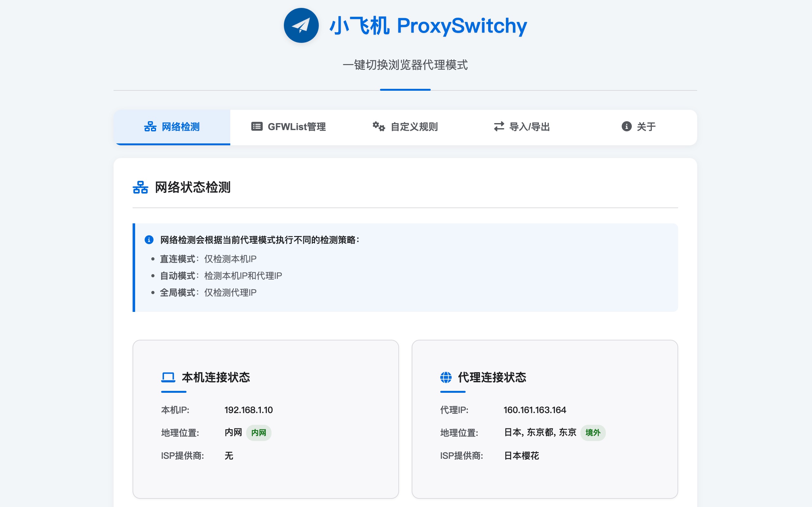Click the gears icon beside 自定义规则
The height and width of the screenshot is (507, 812).
pos(379,126)
